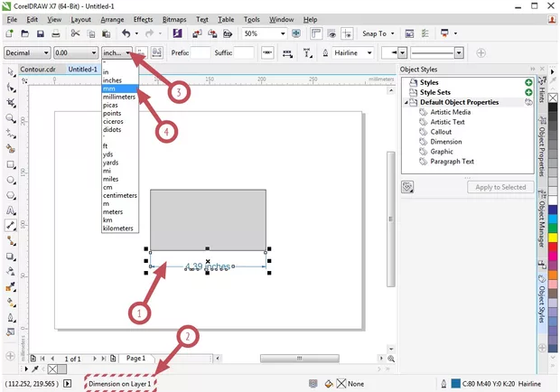
Task: Collapse the Default Object Properties tree node
Action: [x=406, y=102]
